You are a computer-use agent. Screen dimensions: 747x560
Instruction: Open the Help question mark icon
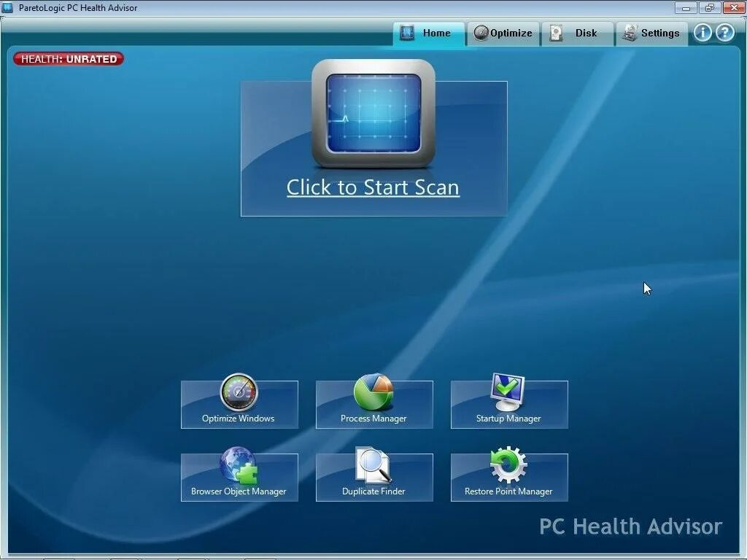coord(724,32)
